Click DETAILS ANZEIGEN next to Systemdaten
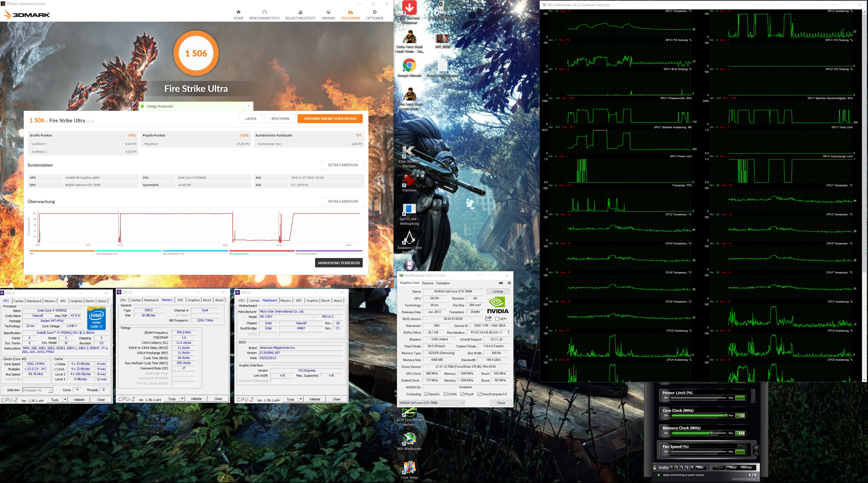Viewport: 868px width, 483px height. pyautogui.click(x=343, y=165)
